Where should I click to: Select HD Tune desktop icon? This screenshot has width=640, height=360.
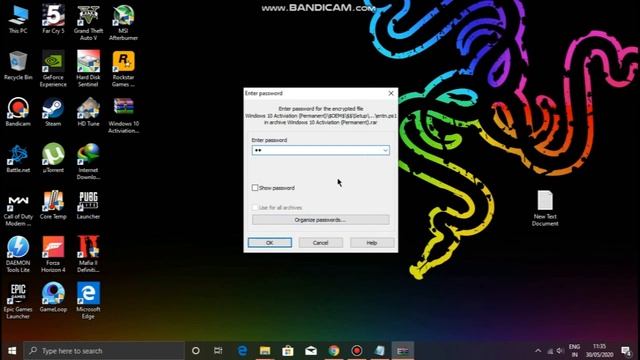(x=88, y=112)
